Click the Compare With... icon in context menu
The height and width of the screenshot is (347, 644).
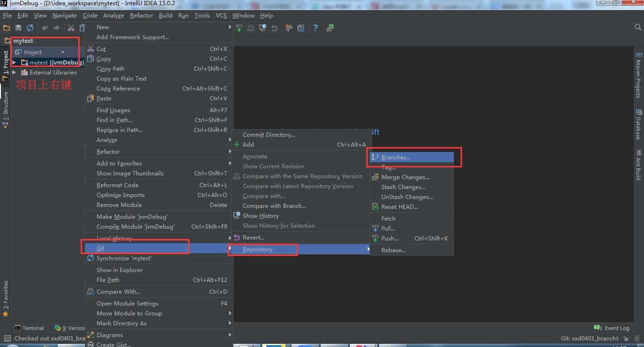pos(91,291)
